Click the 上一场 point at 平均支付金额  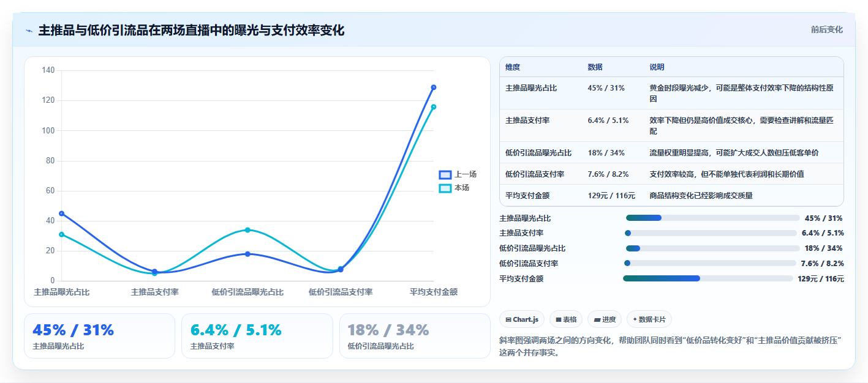coord(434,87)
